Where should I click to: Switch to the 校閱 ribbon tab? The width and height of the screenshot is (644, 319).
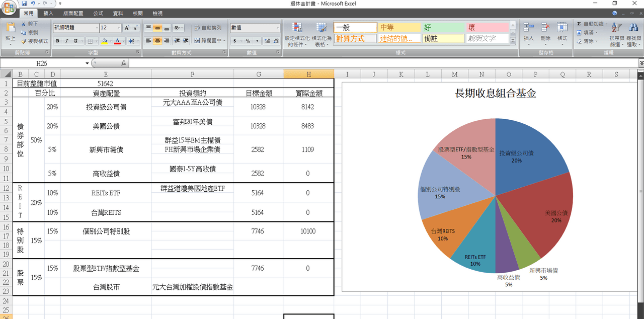[x=138, y=14]
